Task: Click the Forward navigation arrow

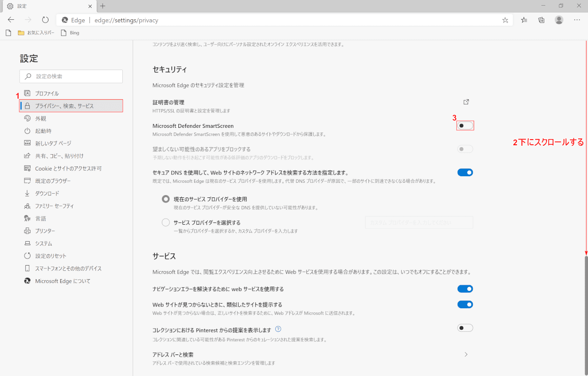Action: click(x=28, y=20)
